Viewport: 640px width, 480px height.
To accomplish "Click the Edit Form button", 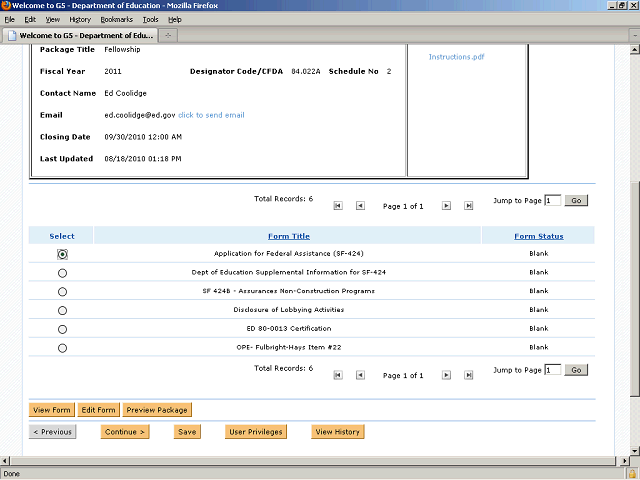I will tap(98, 410).
